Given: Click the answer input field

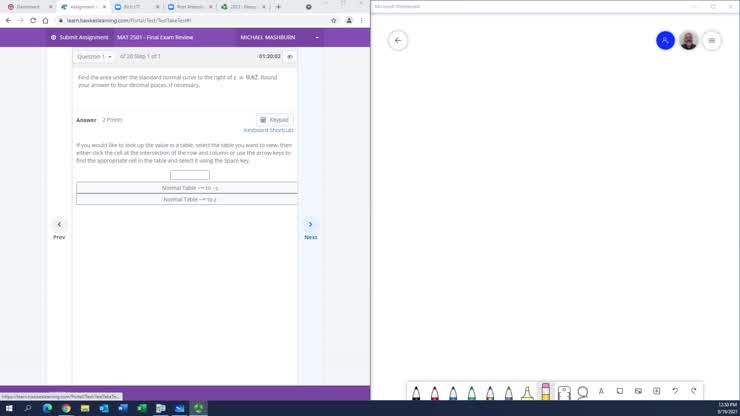Looking at the screenshot, I should pyautogui.click(x=189, y=175).
